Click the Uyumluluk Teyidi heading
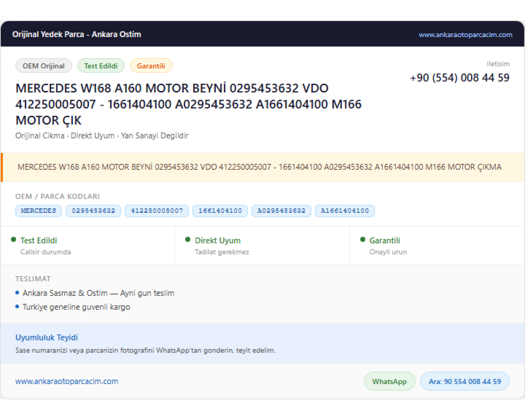The image size is (525, 420). [x=47, y=337]
